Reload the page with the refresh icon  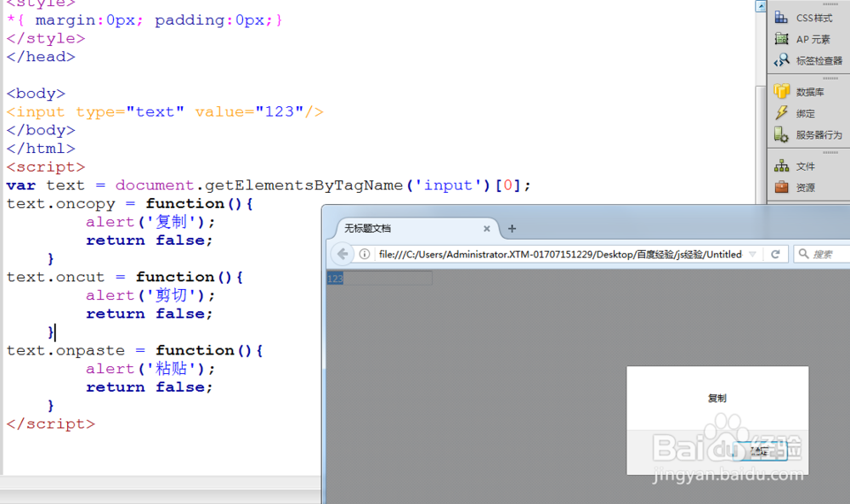click(x=775, y=254)
